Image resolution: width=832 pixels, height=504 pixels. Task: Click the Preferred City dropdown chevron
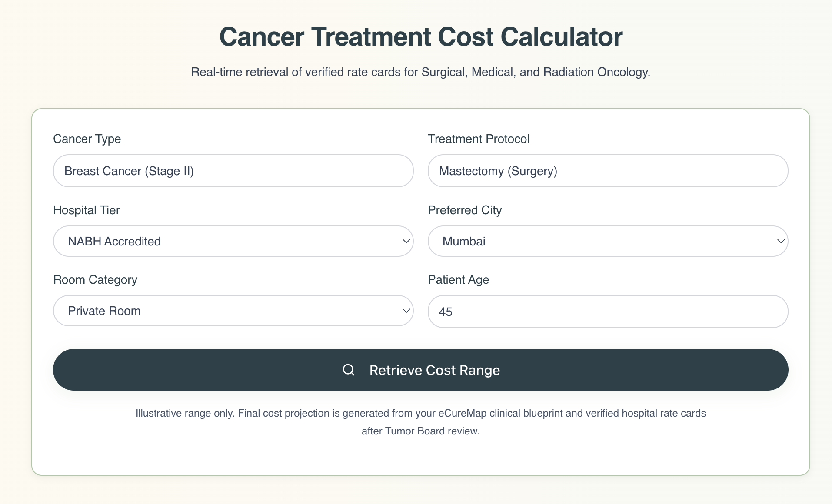tap(780, 241)
